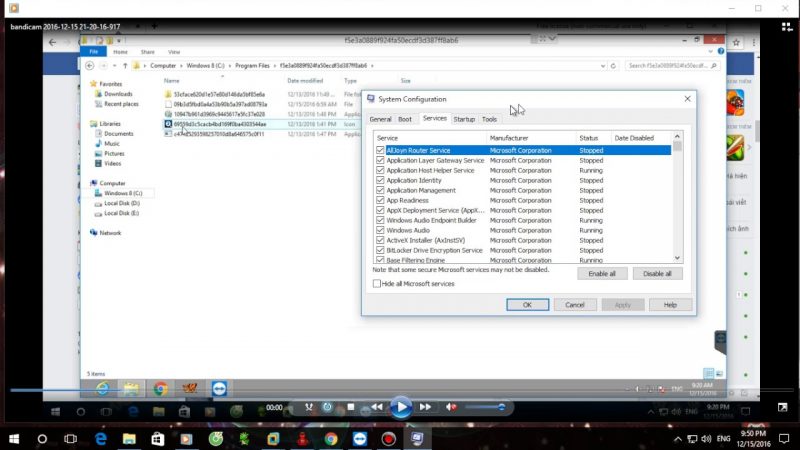This screenshot has width=800, height=450.
Task: Uncheck AllJoyn Router Service checkbox
Action: tap(380, 151)
